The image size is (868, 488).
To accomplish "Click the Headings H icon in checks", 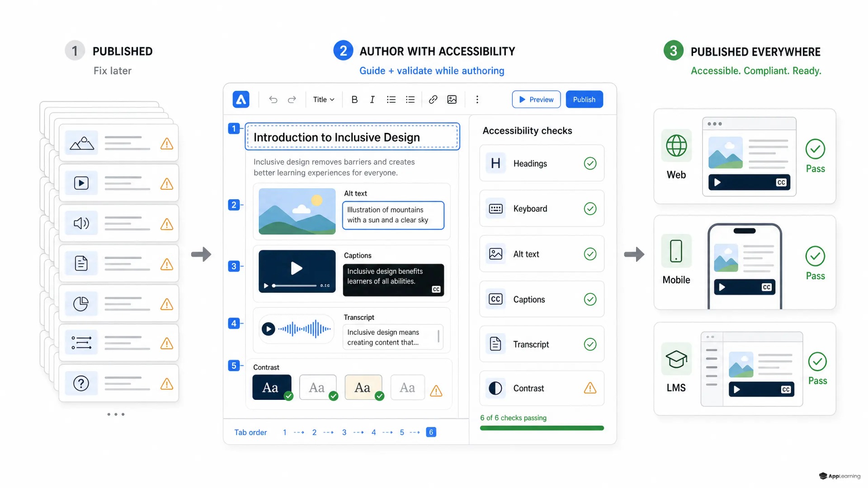I will tap(495, 163).
